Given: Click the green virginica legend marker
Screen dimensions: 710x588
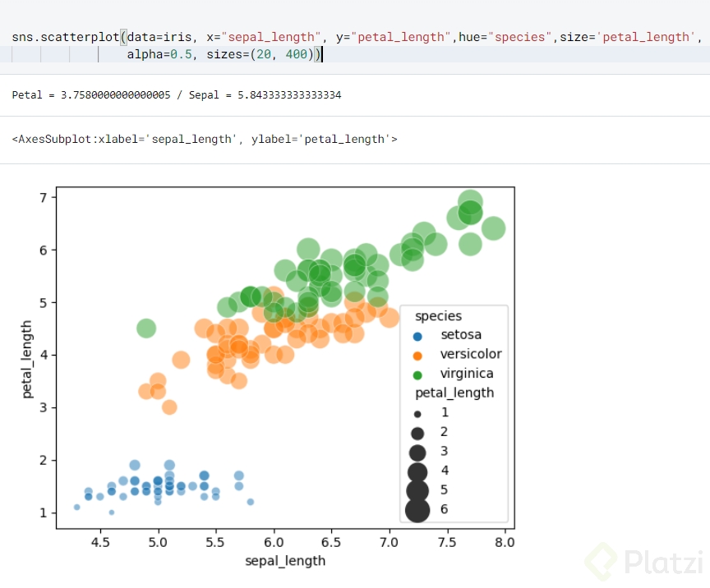Looking at the screenshot, I should [417, 374].
